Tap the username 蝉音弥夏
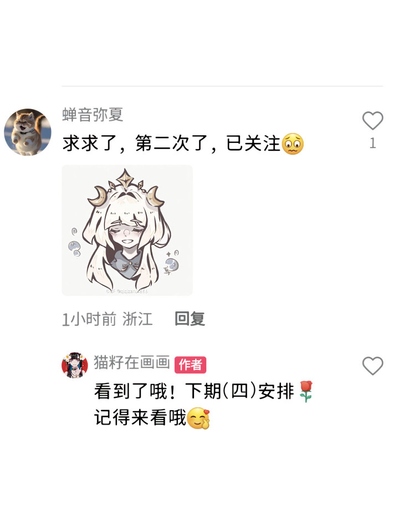Screen dimensions: 399x532 click(93, 114)
